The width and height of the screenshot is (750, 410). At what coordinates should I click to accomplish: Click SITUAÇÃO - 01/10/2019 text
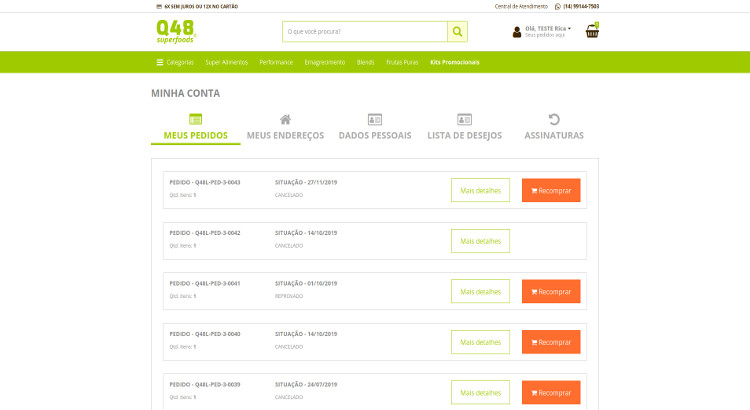point(306,283)
